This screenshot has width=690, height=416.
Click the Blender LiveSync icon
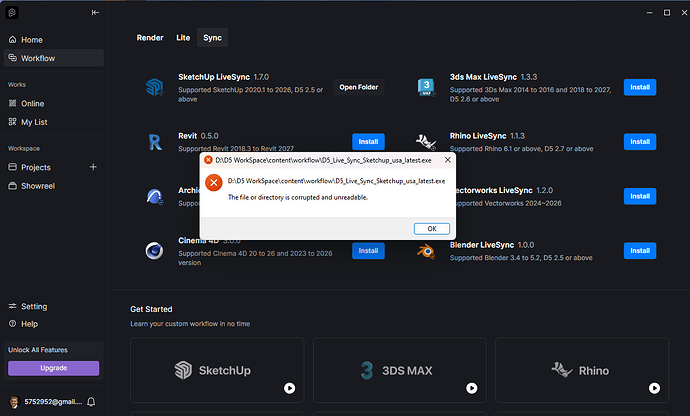click(x=426, y=251)
